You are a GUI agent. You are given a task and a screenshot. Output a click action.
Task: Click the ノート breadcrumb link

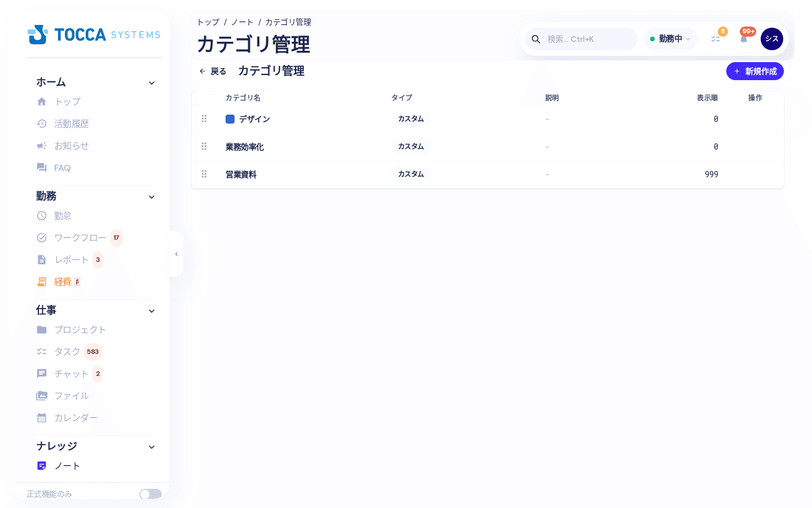click(x=242, y=22)
